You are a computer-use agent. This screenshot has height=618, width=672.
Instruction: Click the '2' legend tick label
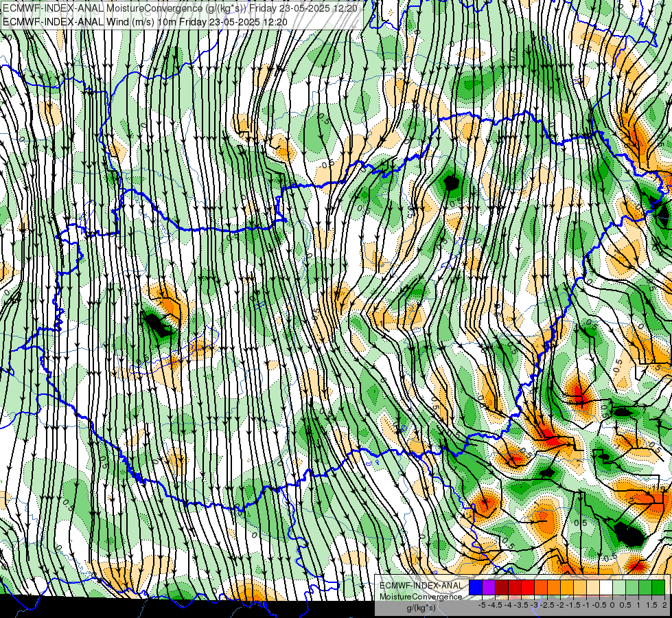tap(664, 605)
